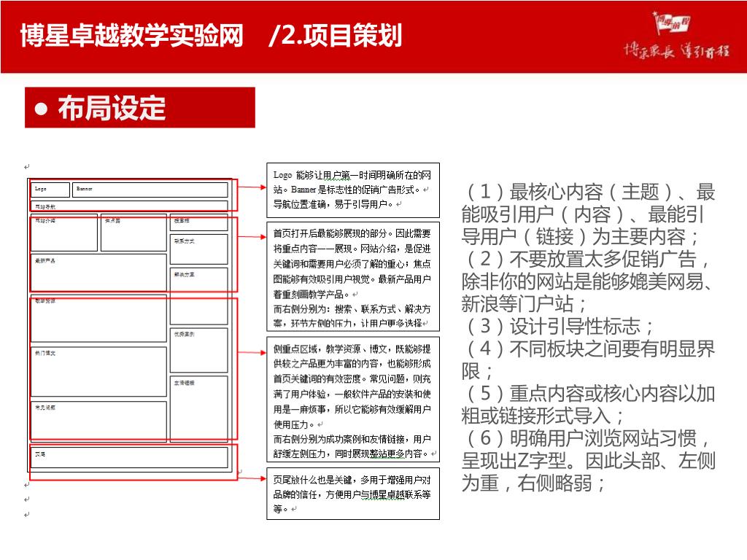
Task: Click the 优秀案例 box in the wireframe
Action: click(x=198, y=350)
